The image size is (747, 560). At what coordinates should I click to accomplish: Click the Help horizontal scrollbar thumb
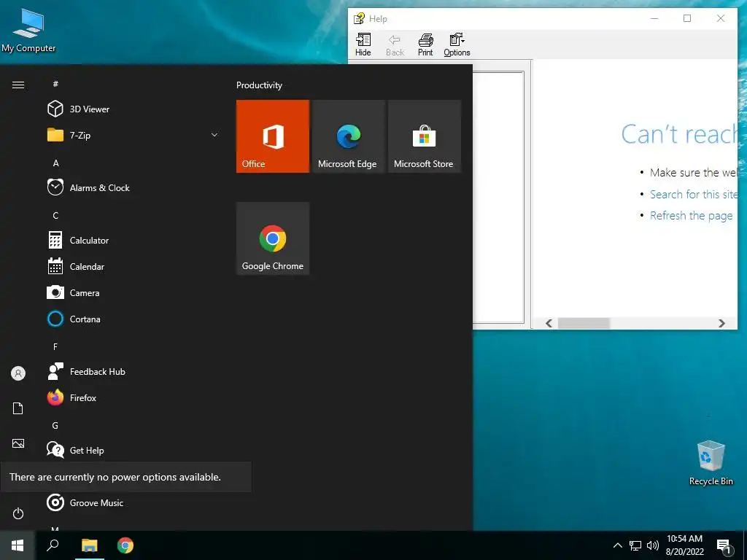coord(584,323)
